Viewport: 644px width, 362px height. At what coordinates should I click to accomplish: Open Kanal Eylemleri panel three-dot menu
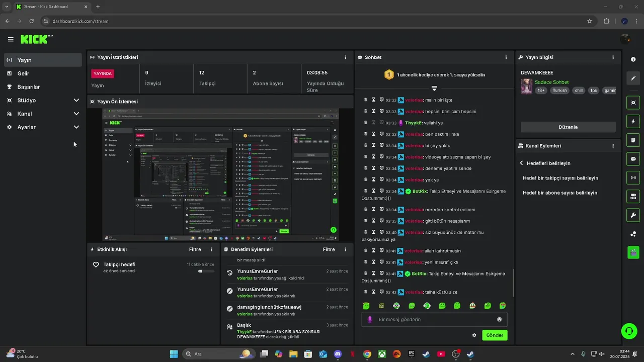613,146
